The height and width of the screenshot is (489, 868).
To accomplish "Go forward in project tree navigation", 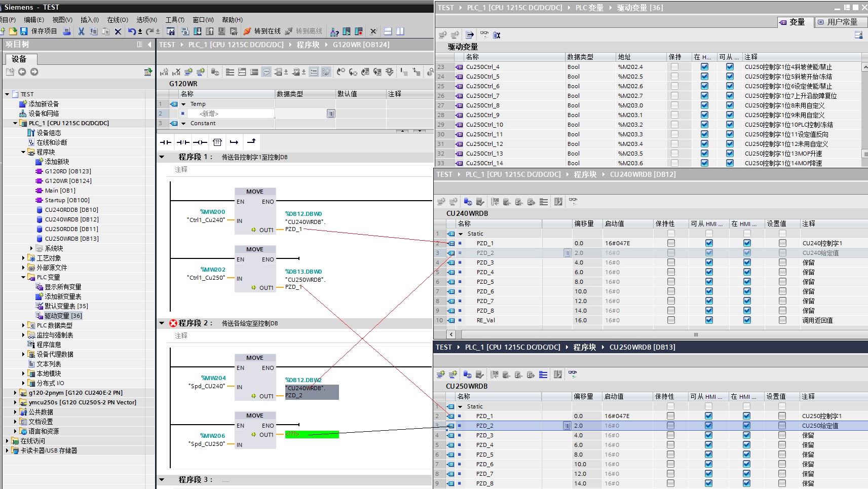I will (x=34, y=72).
